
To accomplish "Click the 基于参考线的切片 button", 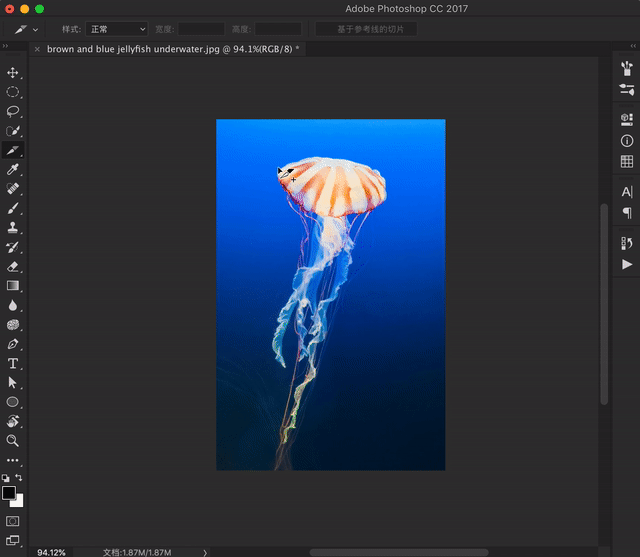I will (367, 29).
